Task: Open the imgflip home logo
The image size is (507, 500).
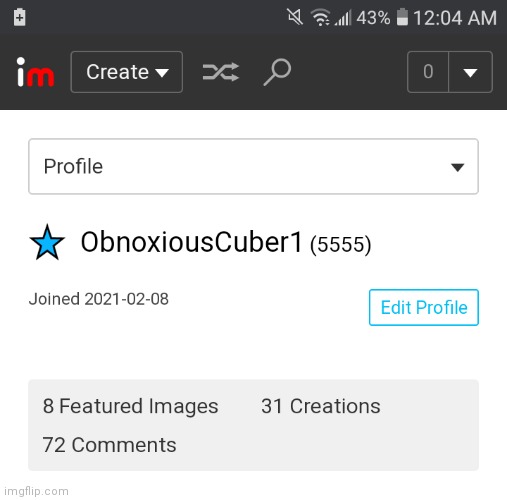Action: tap(35, 72)
